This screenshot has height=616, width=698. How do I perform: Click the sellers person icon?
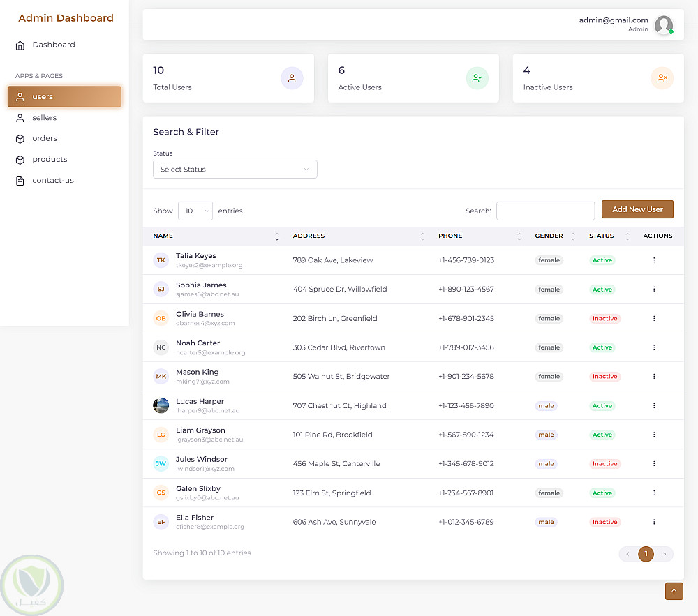[20, 118]
